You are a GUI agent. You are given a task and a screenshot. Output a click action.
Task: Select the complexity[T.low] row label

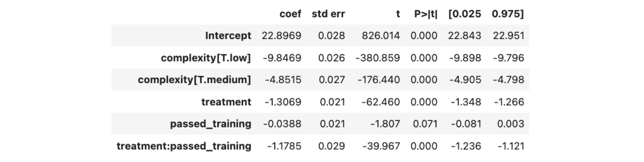206,58
